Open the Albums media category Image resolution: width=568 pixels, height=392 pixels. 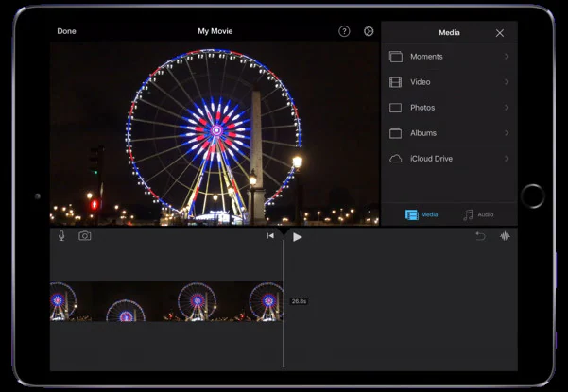coord(449,133)
